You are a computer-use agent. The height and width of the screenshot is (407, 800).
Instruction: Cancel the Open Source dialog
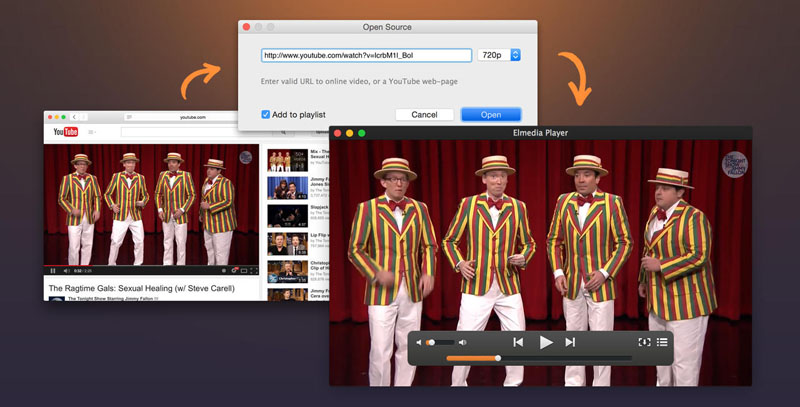424,114
